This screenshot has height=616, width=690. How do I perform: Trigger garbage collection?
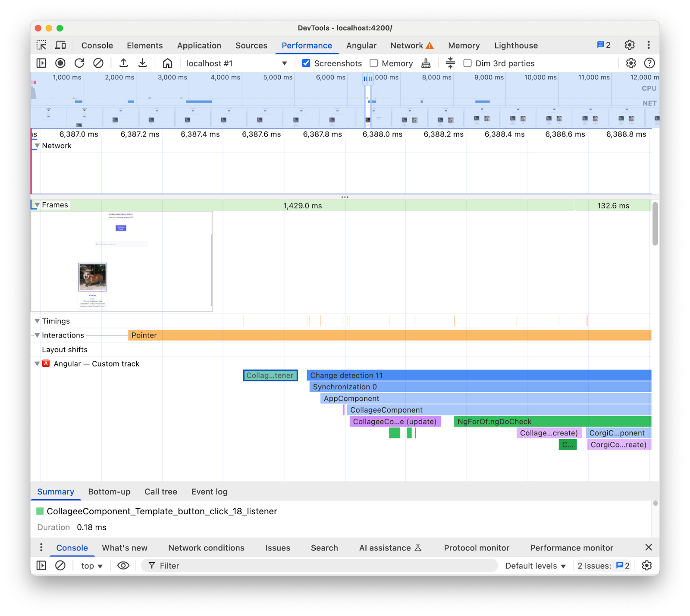click(x=426, y=63)
